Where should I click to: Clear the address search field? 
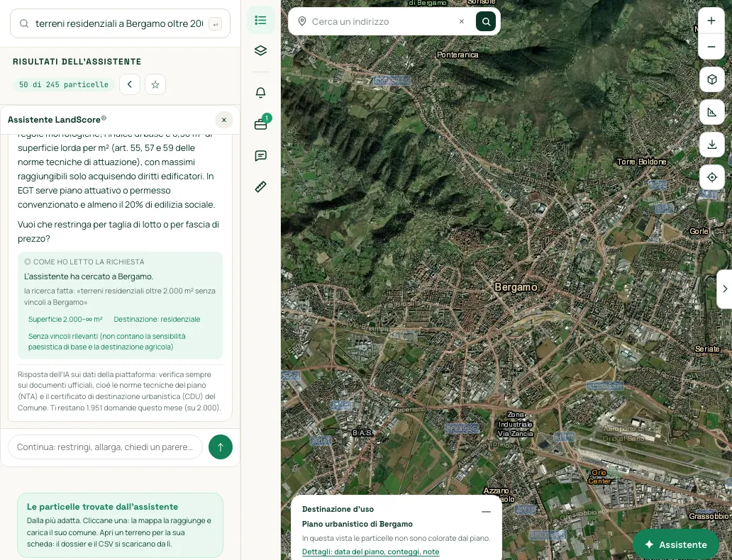pyautogui.click(x=462, y=21)
